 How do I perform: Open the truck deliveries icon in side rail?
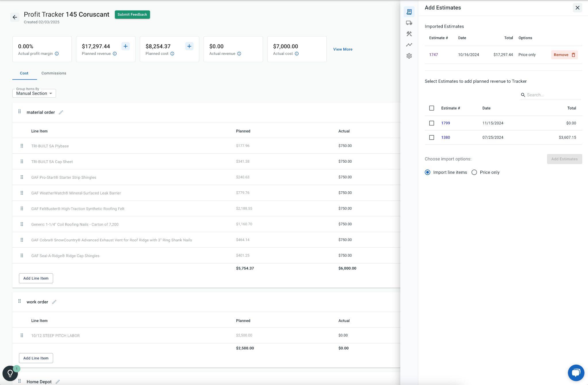tap(409, 23)
